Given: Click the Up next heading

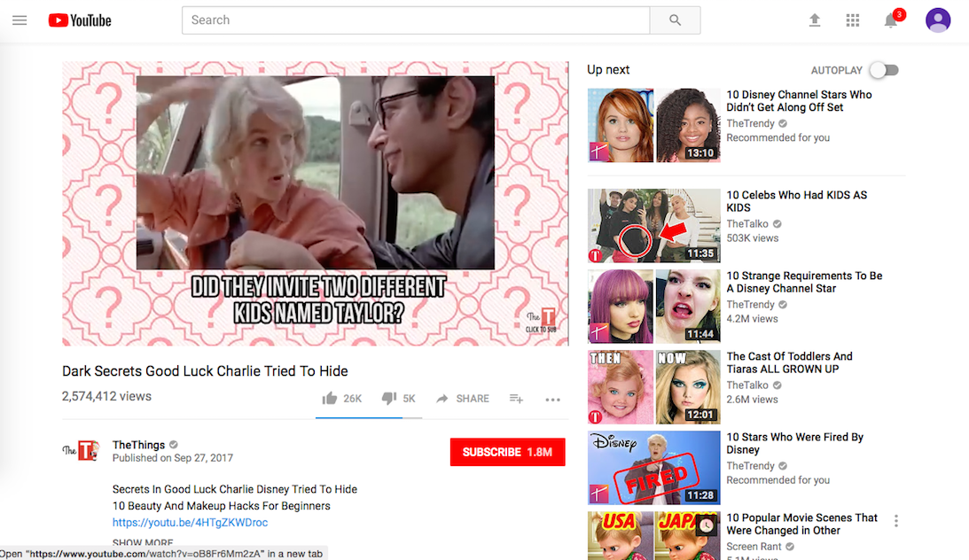Looking at the screenshot, I should pyautogui.click(x=608, y=70).
